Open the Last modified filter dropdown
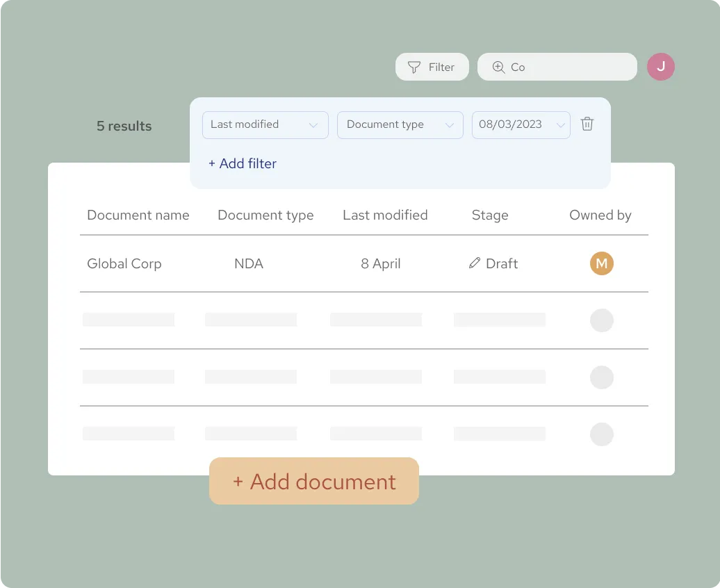 click(x=265, y=124)
